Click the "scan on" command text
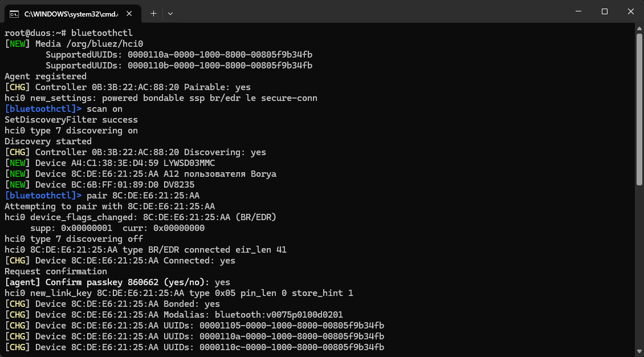 click(104, 109)
